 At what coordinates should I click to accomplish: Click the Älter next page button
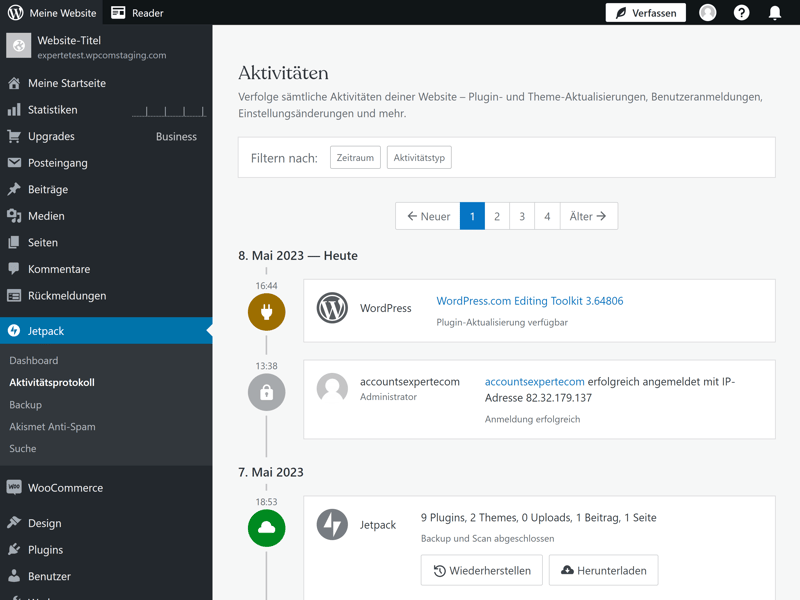(588, 216)
